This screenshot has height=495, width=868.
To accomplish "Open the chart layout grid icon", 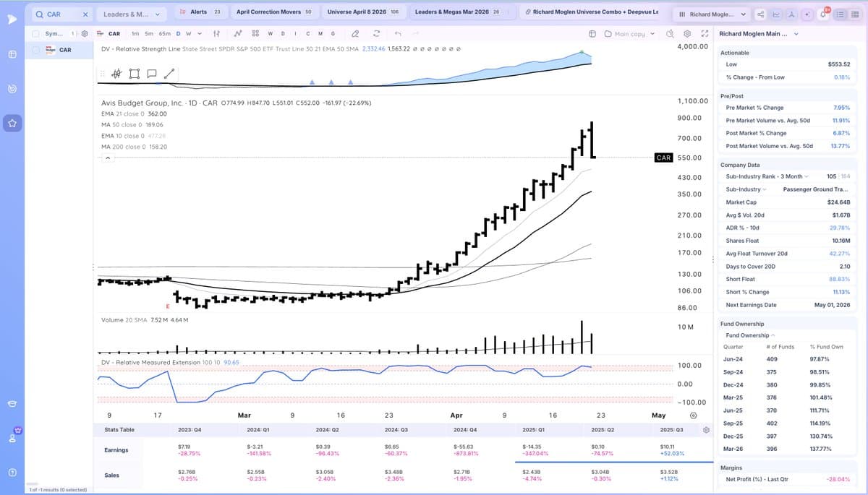I will pyautogui.click(x=255, y=33).
